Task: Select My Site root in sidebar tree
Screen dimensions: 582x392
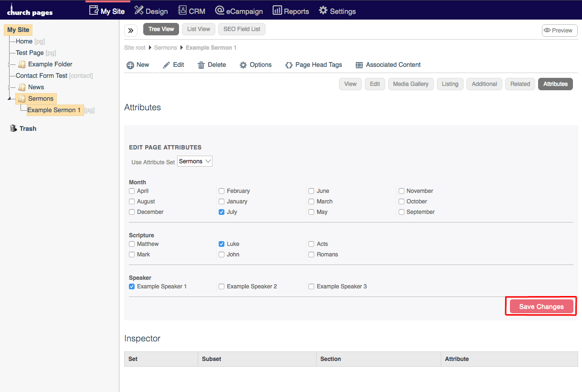Action: (18, 30)
